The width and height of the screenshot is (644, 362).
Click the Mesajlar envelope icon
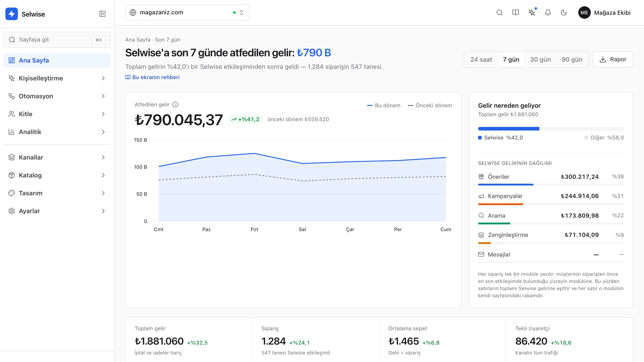[x=481, y=254]
